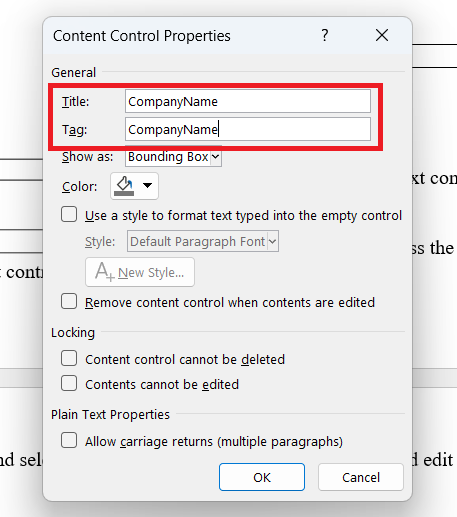Check content control cannot be deleted
457x517 pixels.
coord(69,358)
